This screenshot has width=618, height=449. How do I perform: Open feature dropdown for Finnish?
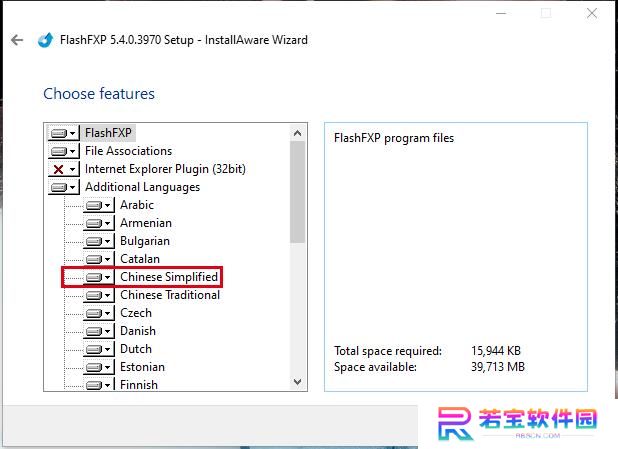click(x=99, y=384)
